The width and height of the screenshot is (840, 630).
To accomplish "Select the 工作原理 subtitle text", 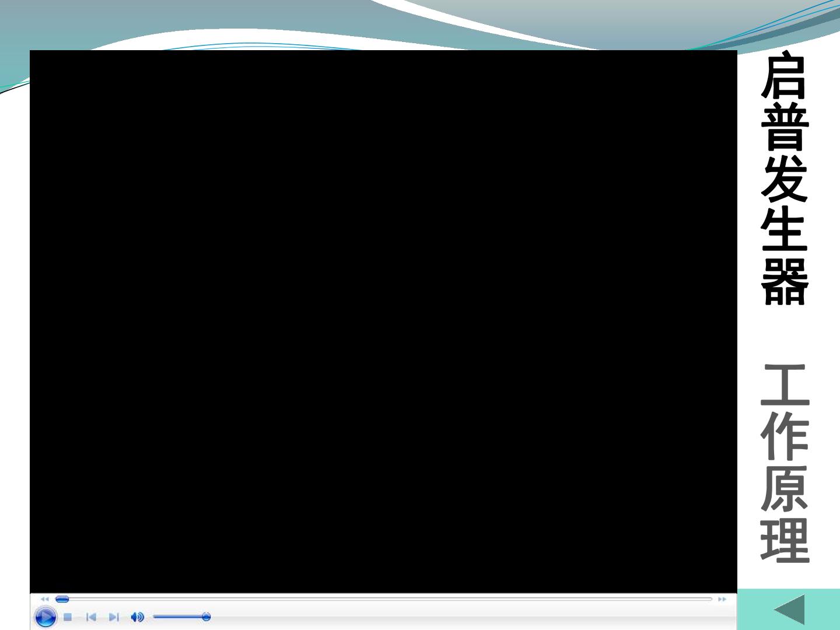I will click(x=785, y=463).
